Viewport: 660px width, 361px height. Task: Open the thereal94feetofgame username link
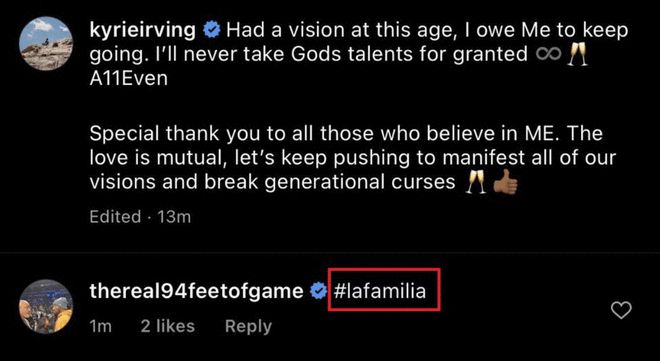pyautogui.click(x=196, y=292)
